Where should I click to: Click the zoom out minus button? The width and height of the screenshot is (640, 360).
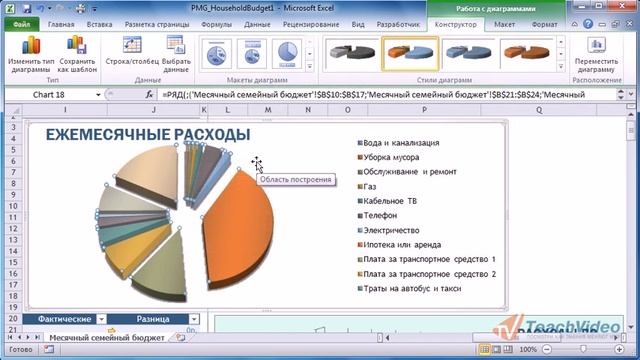point(547,349)
